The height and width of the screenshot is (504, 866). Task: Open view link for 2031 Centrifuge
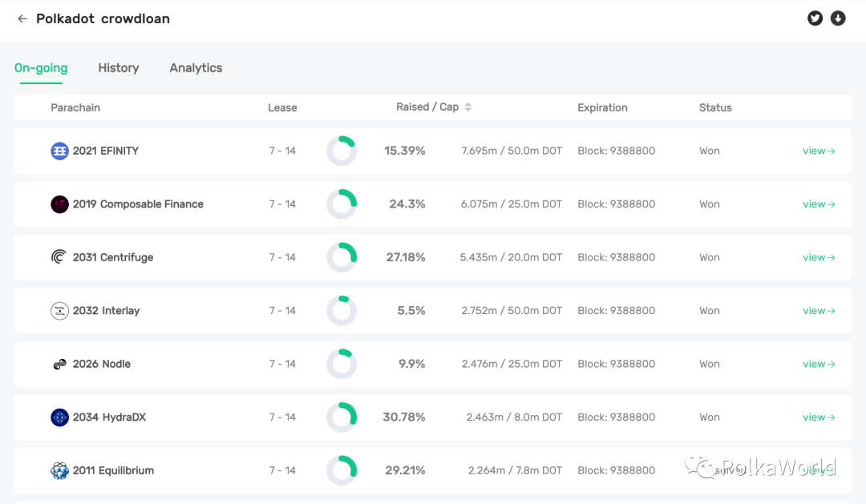[x=819, y=257]
